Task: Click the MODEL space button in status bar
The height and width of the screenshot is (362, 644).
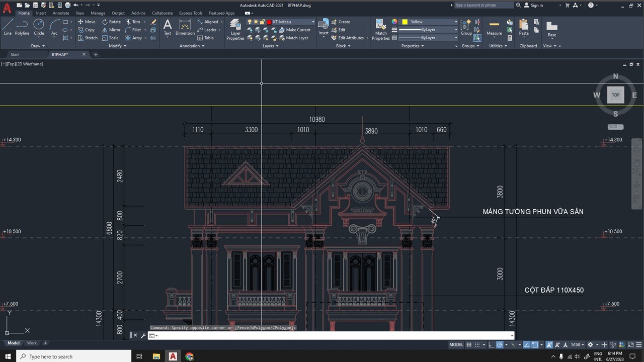Action: pos(456,345)
